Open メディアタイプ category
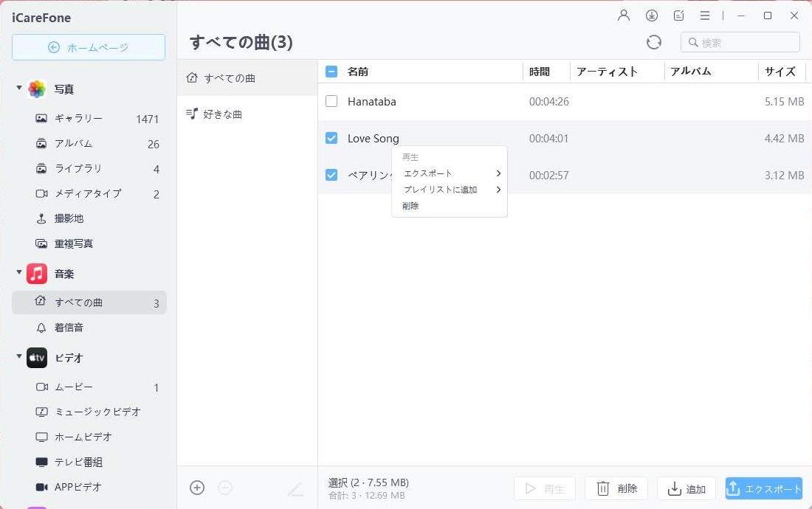The image size is (812, 509). [89, 193]
